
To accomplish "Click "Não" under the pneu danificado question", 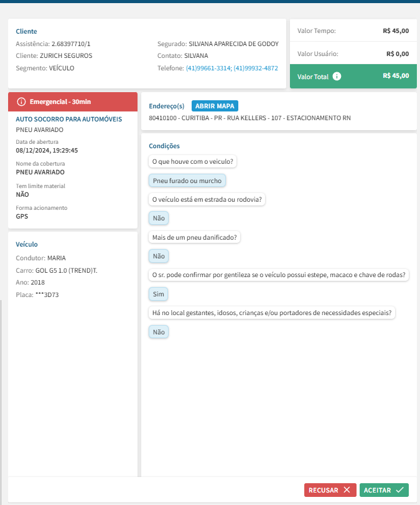I will (x=159, y=256).
